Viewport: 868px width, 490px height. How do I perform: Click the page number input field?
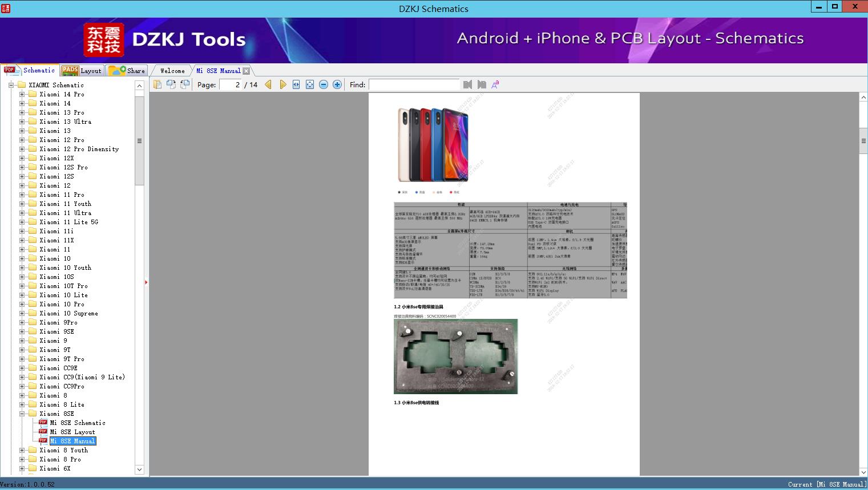coord(231,84)
